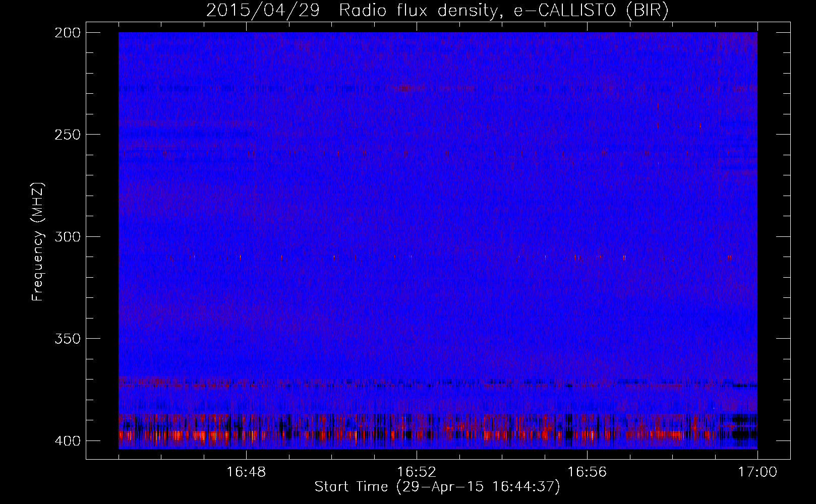
Task: Click the 400 frequency tick label
Action: (x=67, y=441)
